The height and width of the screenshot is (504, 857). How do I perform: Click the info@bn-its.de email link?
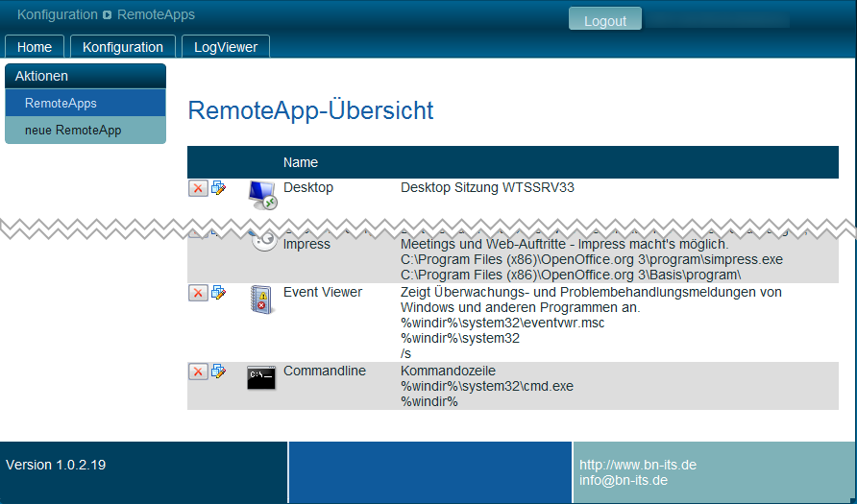(624, 481)
